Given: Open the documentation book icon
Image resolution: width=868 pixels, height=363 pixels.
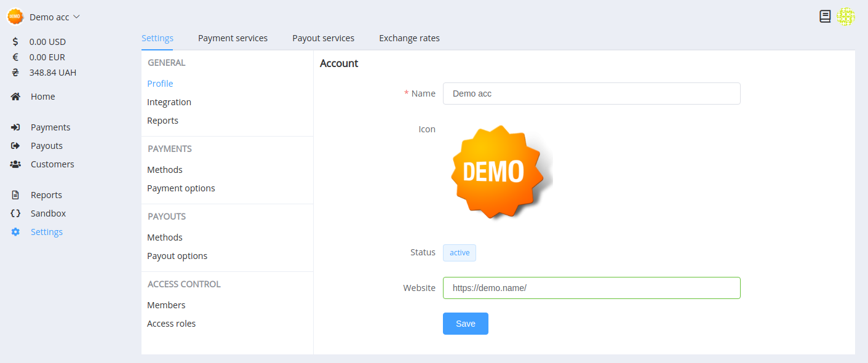Looking at the screenshot, I should [x=825, y=17].
